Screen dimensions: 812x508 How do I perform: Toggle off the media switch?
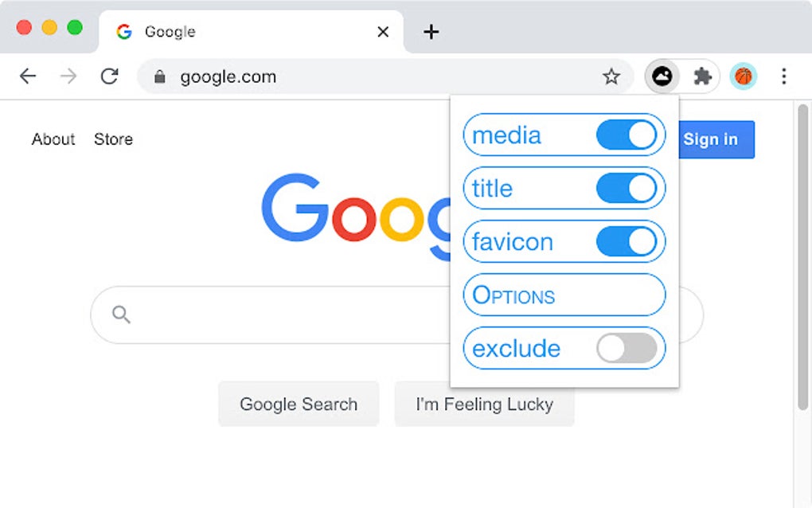626,135
